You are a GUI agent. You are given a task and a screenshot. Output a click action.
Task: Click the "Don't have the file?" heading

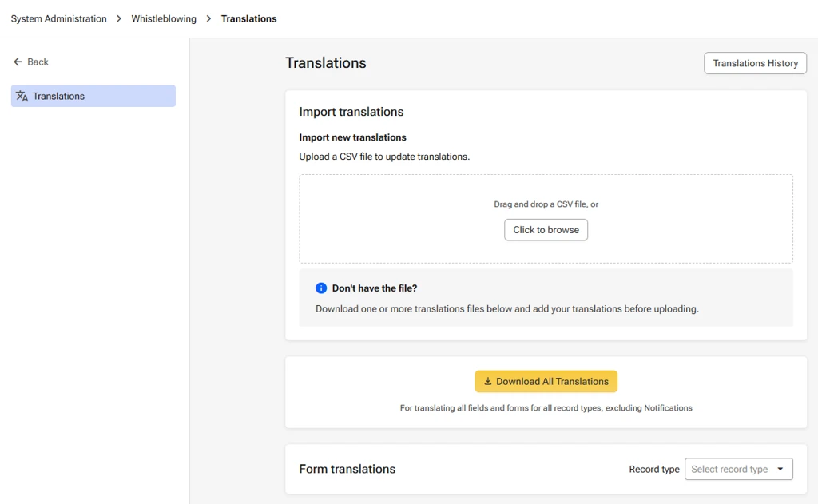[375, 288]
